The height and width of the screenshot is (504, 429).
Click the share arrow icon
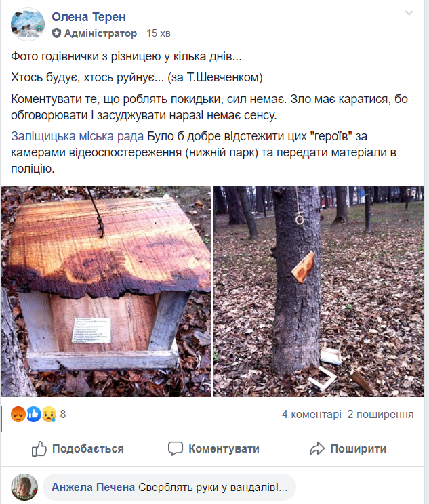[x=317, y=448]
